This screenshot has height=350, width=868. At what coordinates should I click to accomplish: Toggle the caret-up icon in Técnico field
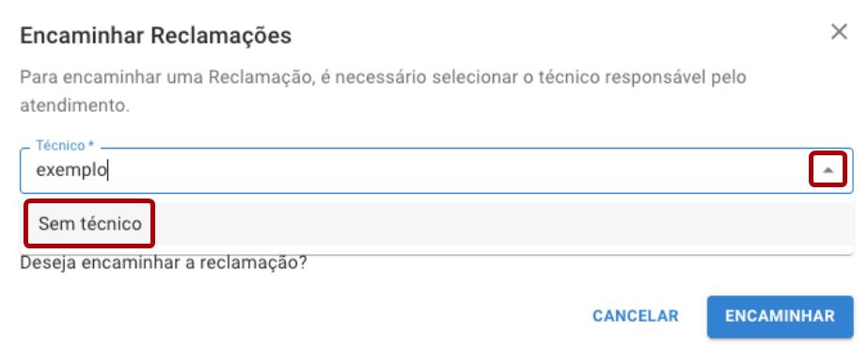click(829, 170)
